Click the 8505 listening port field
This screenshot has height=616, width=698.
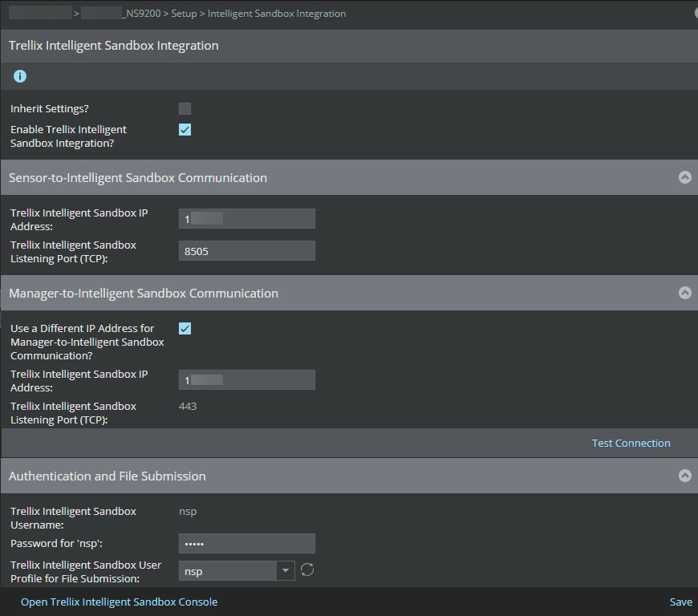click(247, 250)
